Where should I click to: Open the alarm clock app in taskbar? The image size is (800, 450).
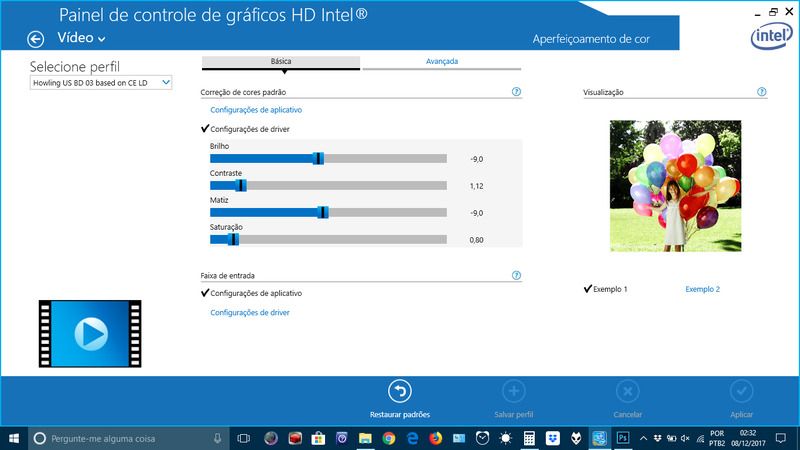[x=482, y=438]
